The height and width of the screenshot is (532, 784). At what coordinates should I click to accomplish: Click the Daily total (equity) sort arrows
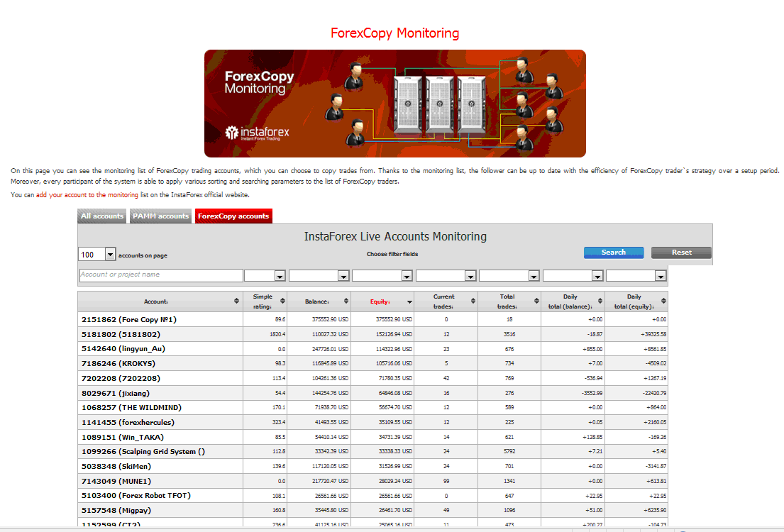tap(663, 301)
